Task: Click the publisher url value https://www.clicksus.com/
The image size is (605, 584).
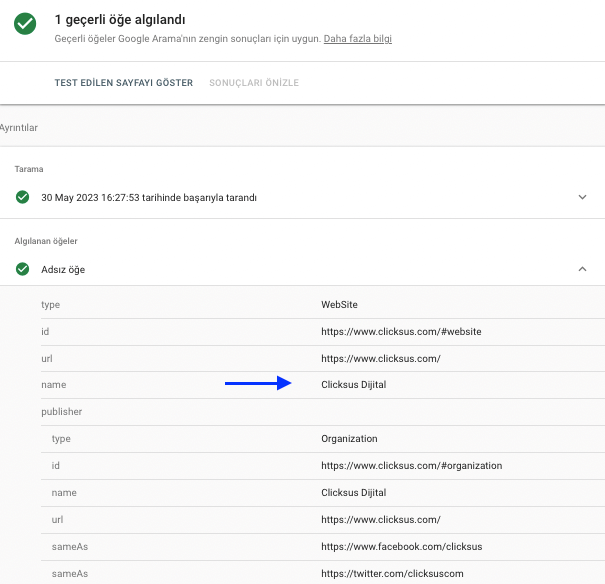Action: 381,520
